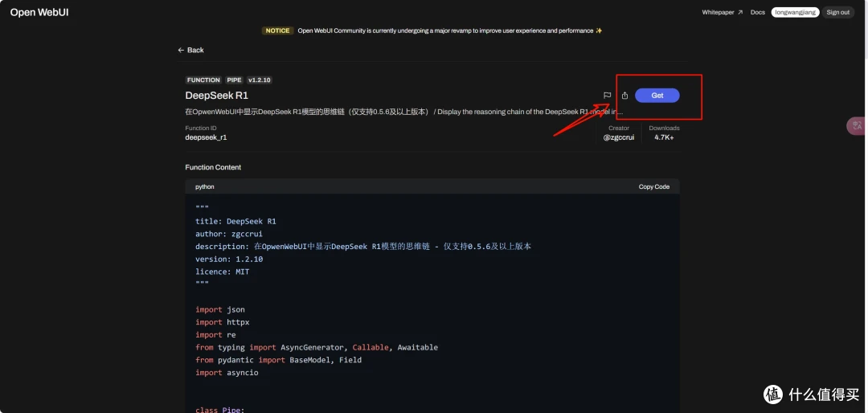This screenshot has width=868, height=413.
Task: Click the Function Content heading
Action: 213,167
